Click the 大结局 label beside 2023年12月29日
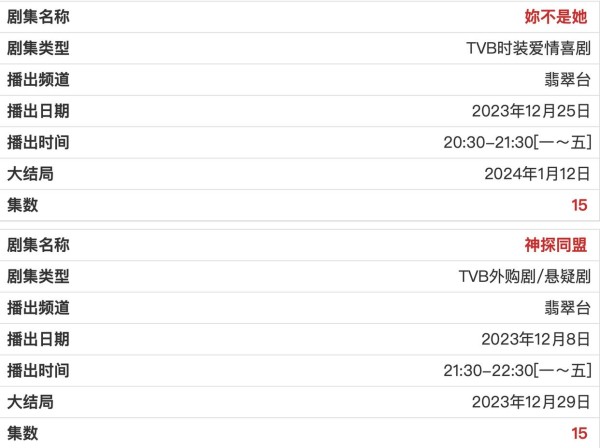The height and width of the screenshot is (448, 600). pos(30,402)
